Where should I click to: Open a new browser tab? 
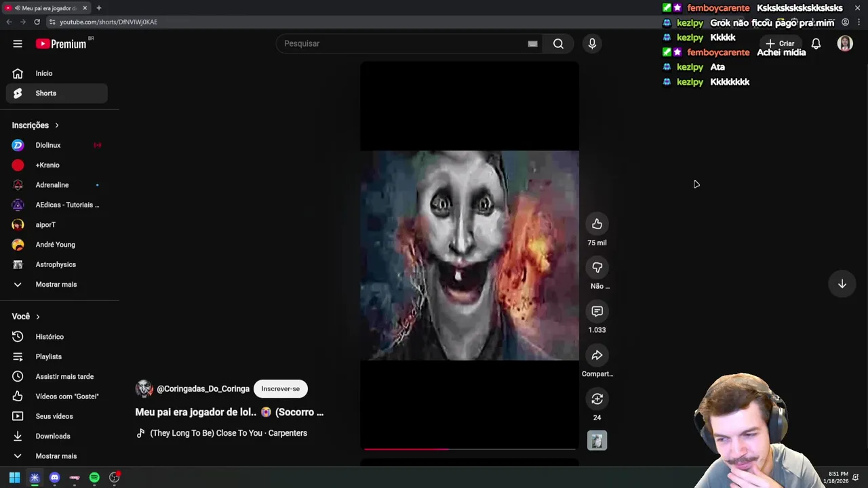[98, 8]
